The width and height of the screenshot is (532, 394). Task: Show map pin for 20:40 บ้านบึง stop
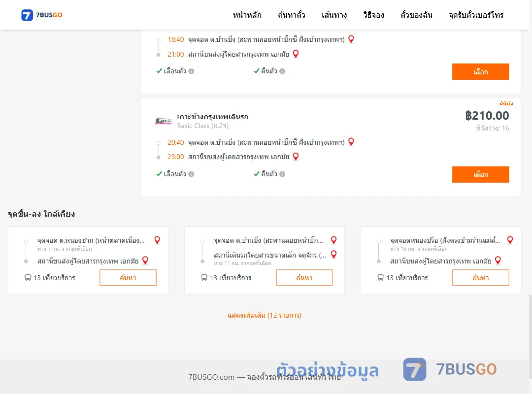tap(351, 142)
